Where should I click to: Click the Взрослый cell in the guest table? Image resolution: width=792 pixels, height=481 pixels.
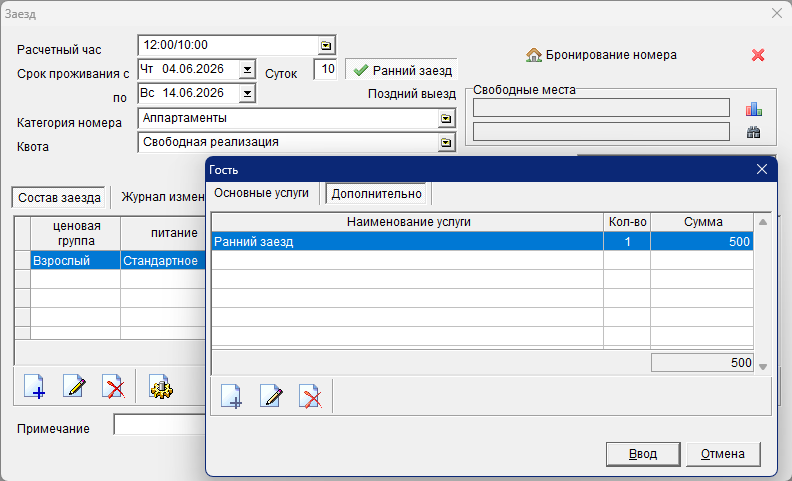(x=76, y=261)
